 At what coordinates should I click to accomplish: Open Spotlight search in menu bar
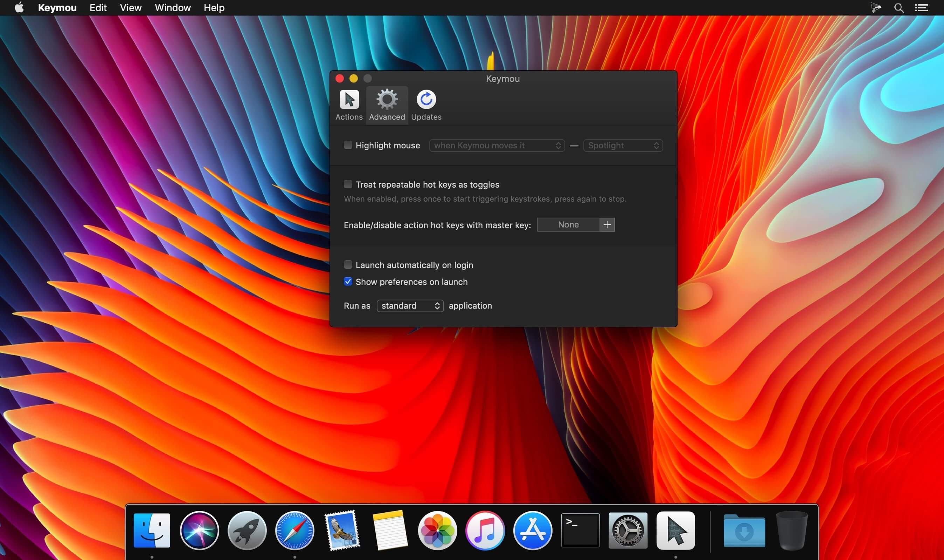[x=899, y=8]
